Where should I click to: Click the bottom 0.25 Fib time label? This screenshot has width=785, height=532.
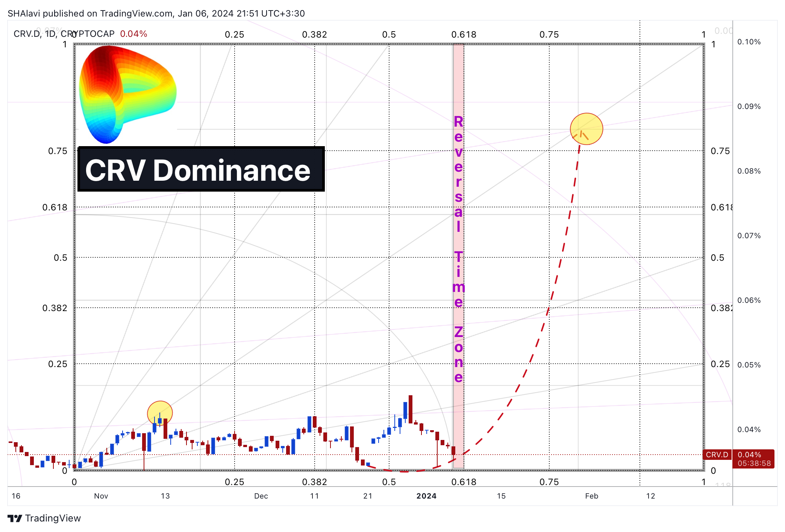tap(235, 482)
